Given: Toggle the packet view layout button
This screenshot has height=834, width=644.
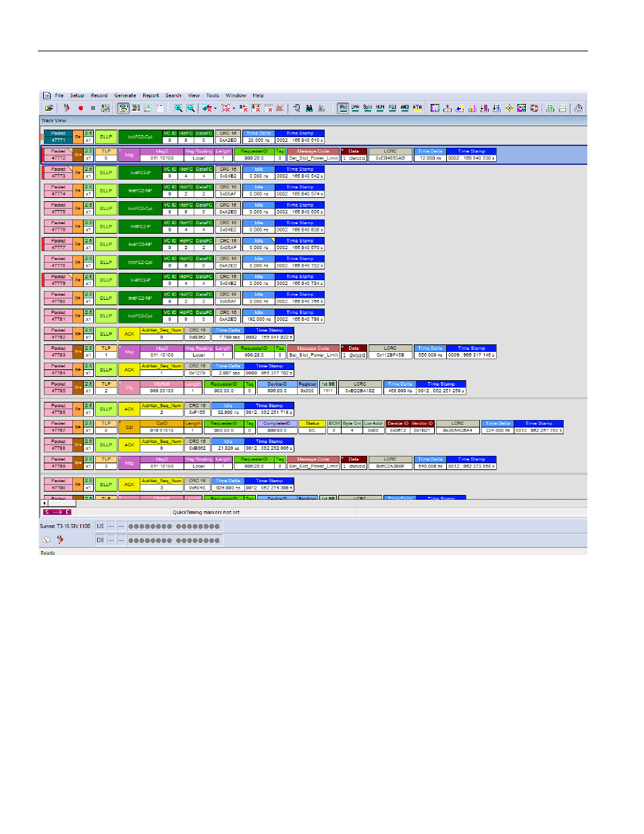Looking at the screenshot, I should 124,108.
